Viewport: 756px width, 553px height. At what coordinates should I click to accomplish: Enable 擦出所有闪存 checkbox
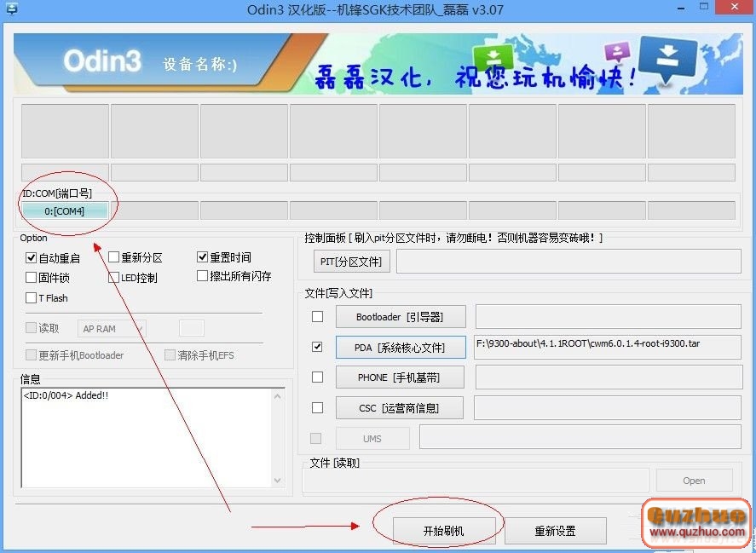tap(203, 276)
